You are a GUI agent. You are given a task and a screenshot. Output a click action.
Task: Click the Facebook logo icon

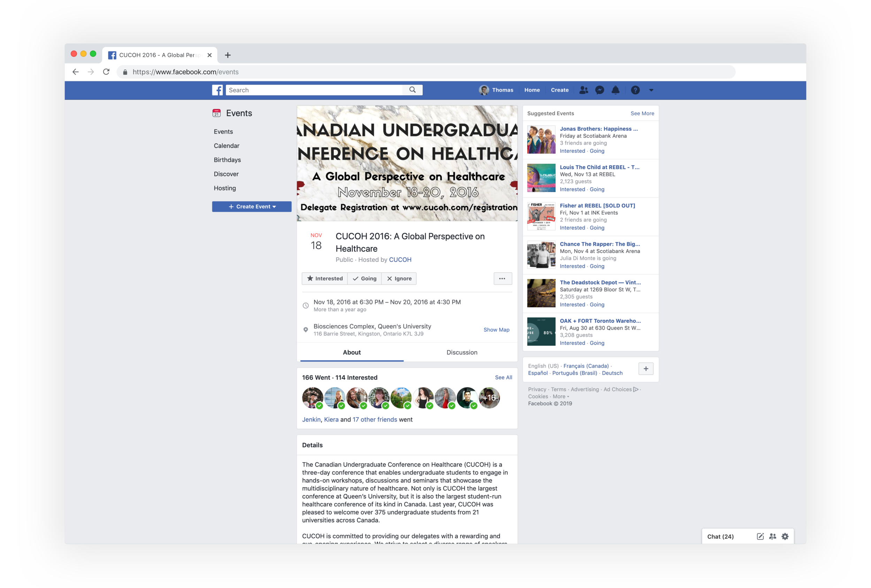(217, 90)
